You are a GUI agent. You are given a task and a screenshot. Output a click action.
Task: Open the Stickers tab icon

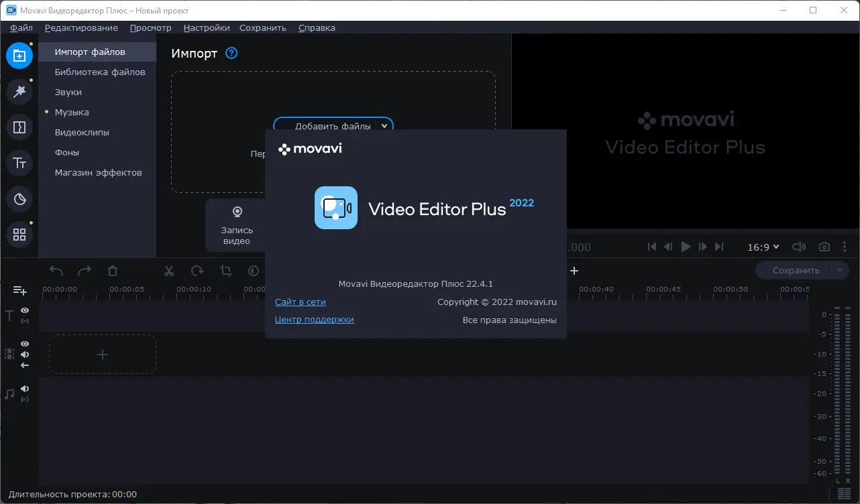point(19,198)
